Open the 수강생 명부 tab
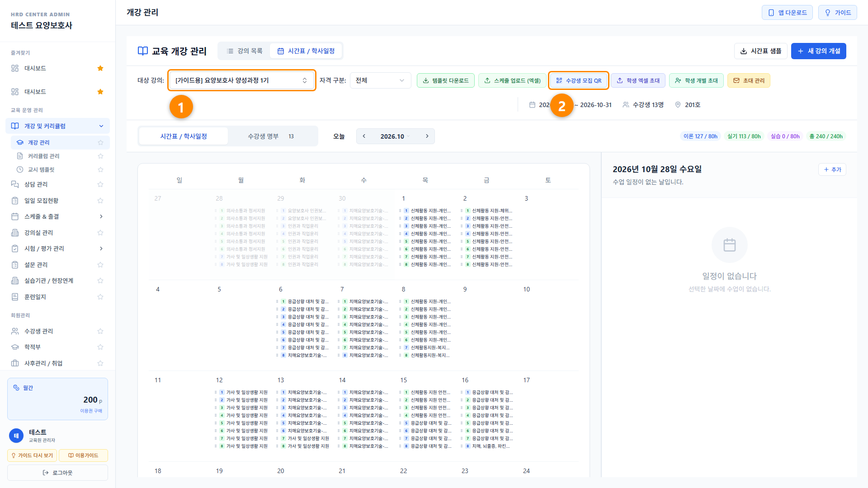This screenshot has height=488, width=868. (271, 136)
